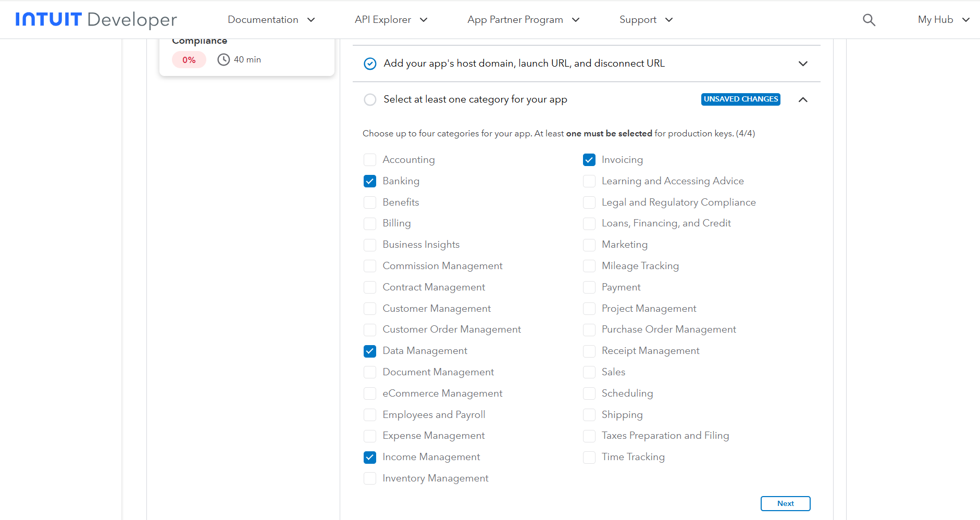This screenshot has height=520, width=980.
Task: Click the empty status circle for category step
Action: [x=370, y=99]
